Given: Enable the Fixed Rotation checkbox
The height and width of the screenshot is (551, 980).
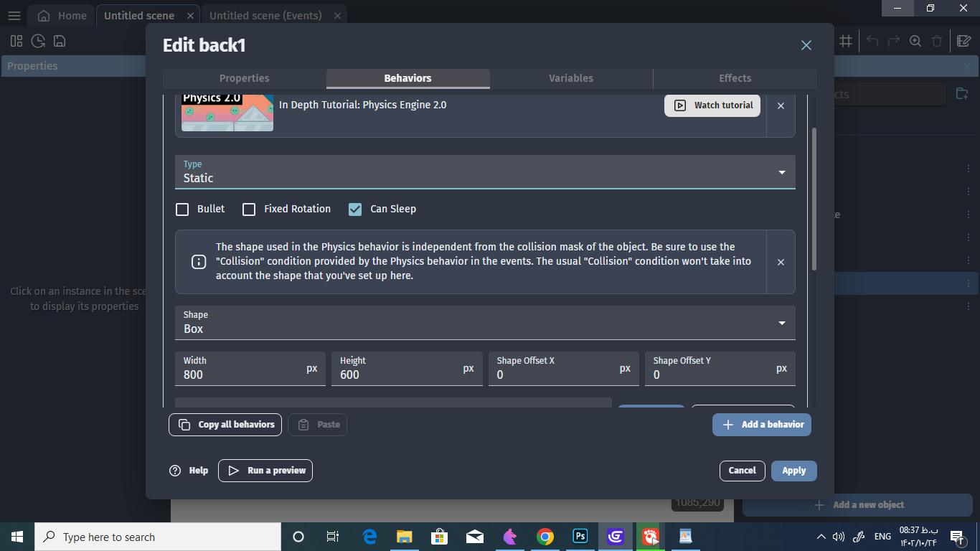Looking at the screenshot, I should (249, 209).
